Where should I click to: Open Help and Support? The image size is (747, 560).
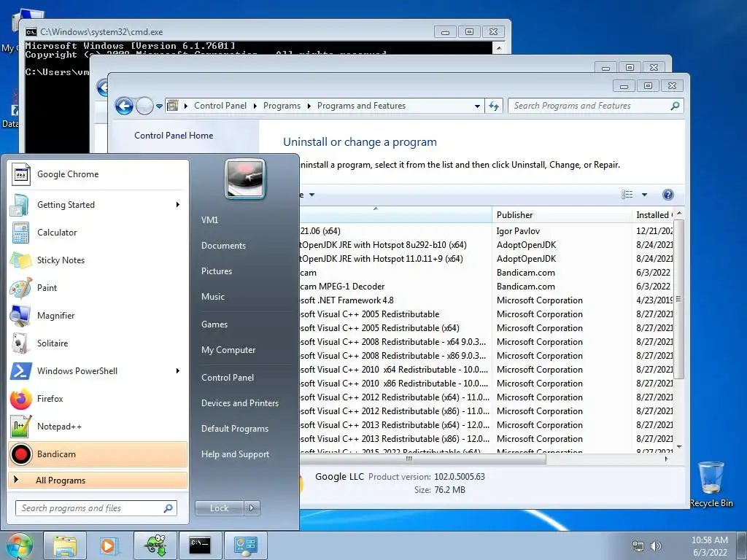(235, 454)
